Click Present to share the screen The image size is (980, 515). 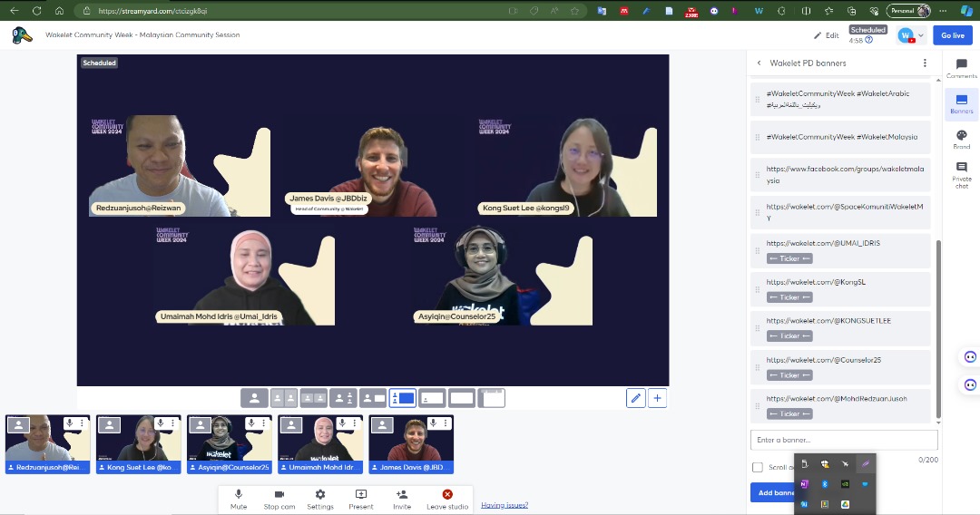(360, 499)
